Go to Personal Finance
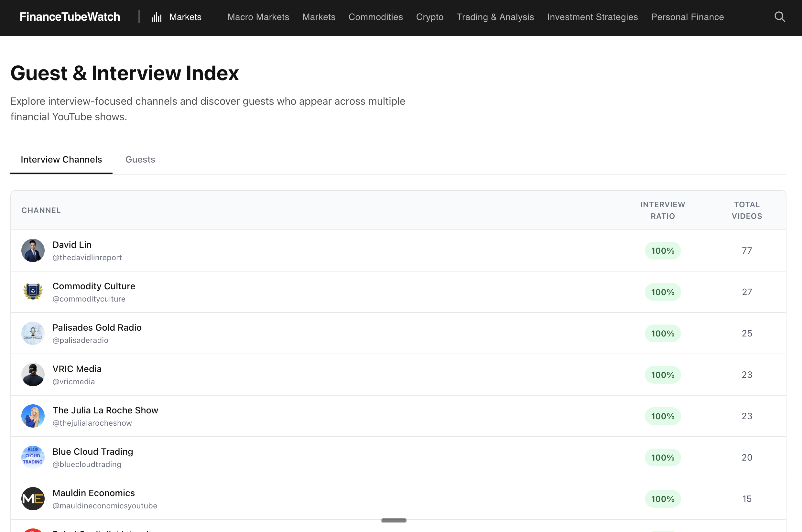This screenshot has width=802, height=532. click(x=687, y=16)
